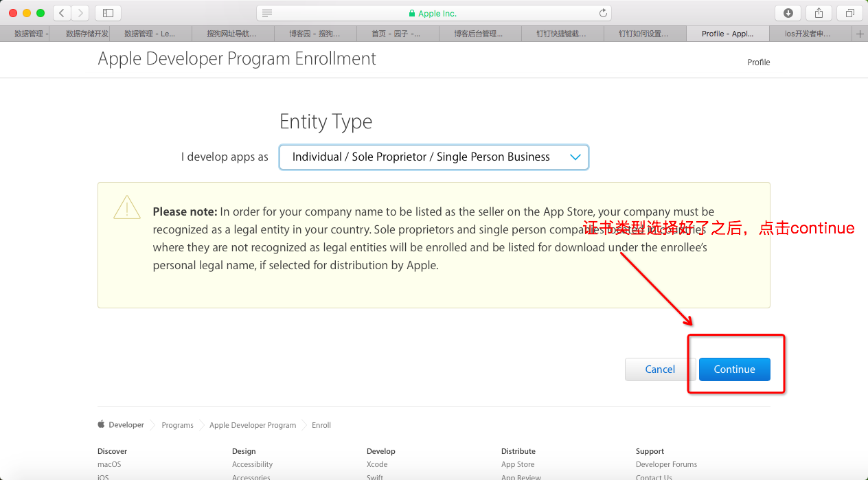Click the Entity Type heading
Screen dimensions: 868x480
(x=325, y=122)
